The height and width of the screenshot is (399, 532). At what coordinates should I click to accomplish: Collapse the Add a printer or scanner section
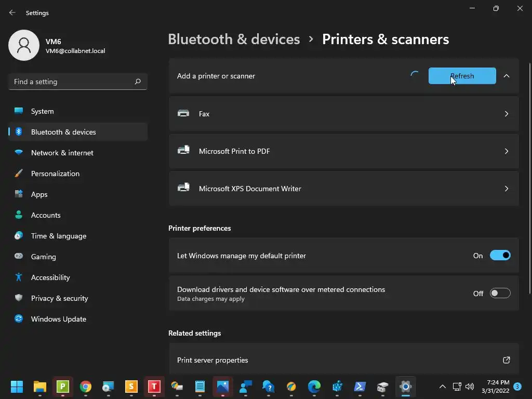[506, 76]
